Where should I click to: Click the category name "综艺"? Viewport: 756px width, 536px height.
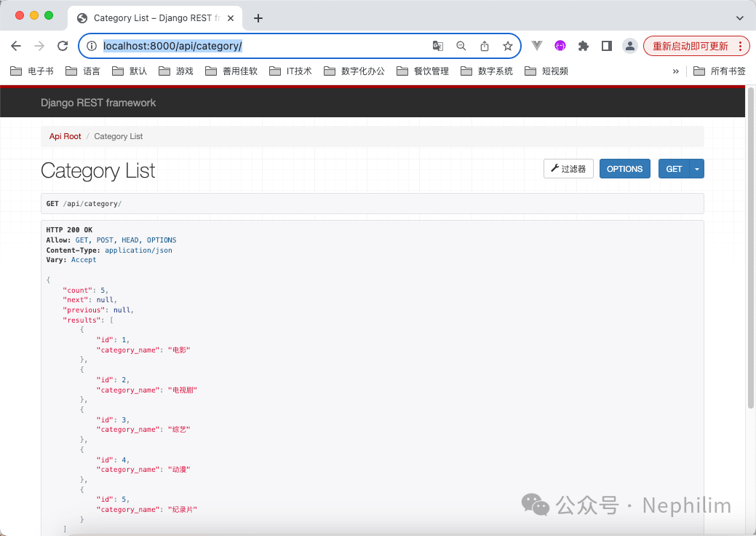179,430
